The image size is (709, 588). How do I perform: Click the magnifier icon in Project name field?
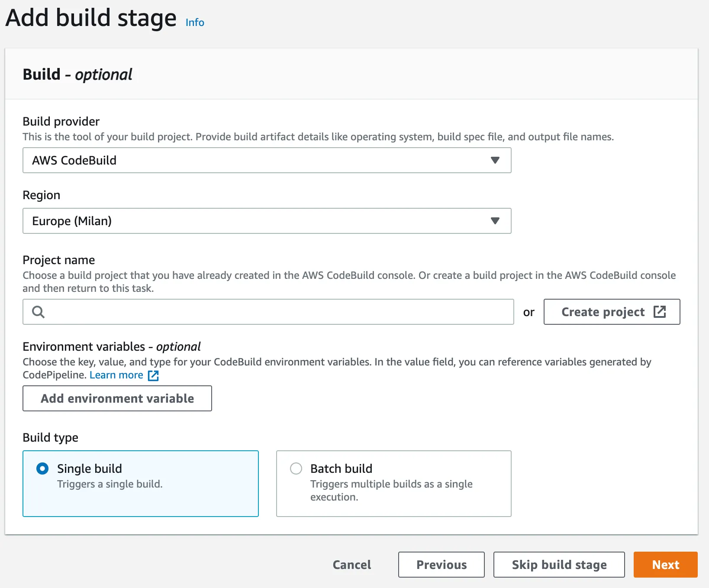click(x=38, y=312)
